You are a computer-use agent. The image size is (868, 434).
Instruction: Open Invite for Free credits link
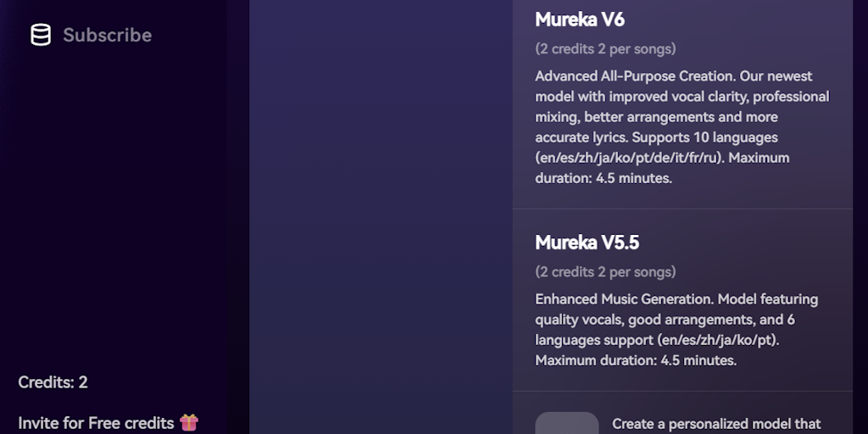tap(96, 422)
